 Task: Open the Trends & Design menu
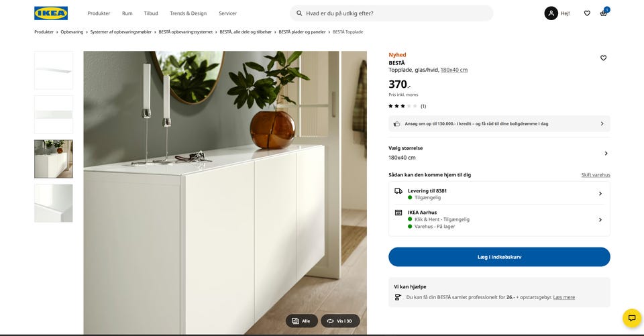coord(188,13)
